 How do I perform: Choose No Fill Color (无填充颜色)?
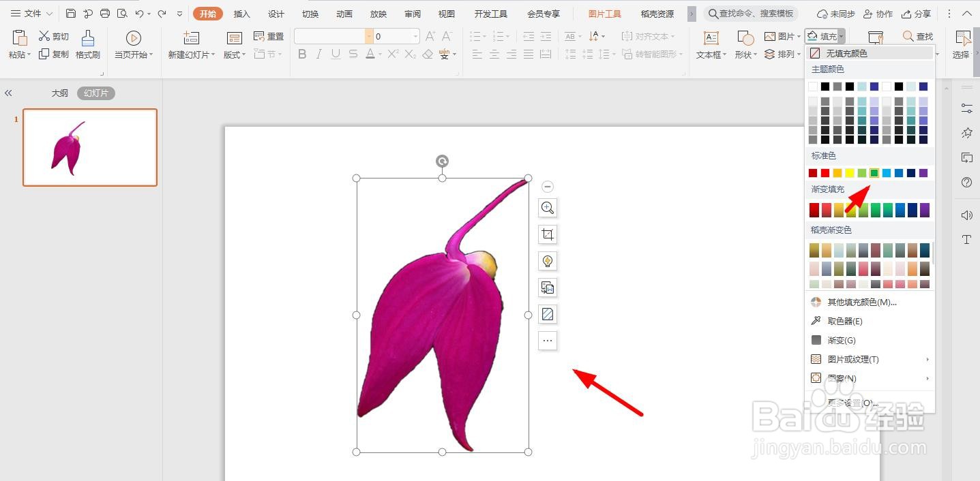click(870, 52)
